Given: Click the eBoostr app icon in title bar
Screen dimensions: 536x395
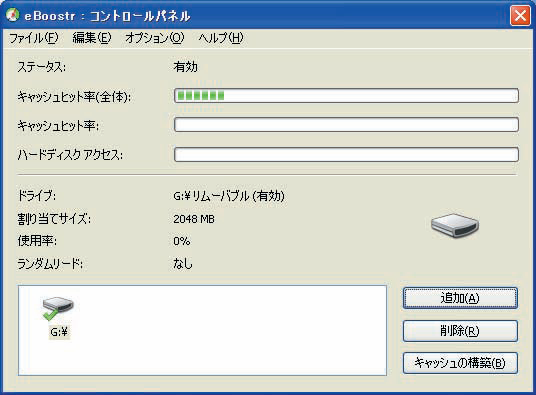Looking at the screenshot, I should (x=13, y=15).
